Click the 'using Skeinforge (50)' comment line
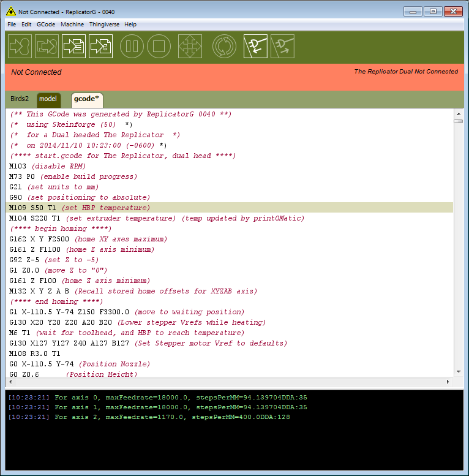The height and width of the screenshot is (476, 469). (70, 124)
